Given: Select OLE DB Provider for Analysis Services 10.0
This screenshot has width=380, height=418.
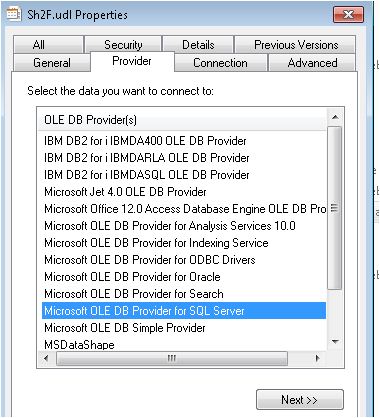Looking at the screenshot, I should tap(184, 226).
